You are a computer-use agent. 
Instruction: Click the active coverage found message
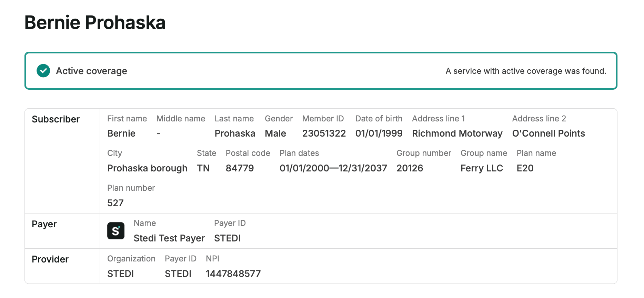pyautogui.click(x=526, y=71)
